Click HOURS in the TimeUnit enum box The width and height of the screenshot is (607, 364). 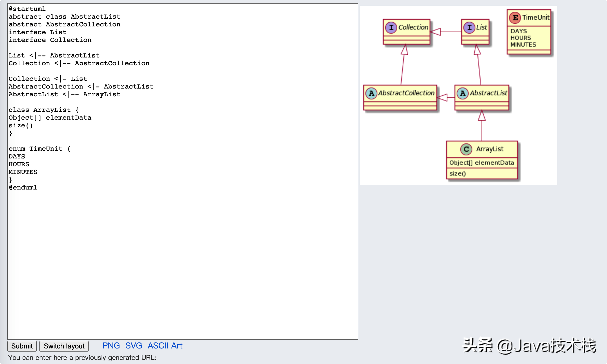[521, 38]
